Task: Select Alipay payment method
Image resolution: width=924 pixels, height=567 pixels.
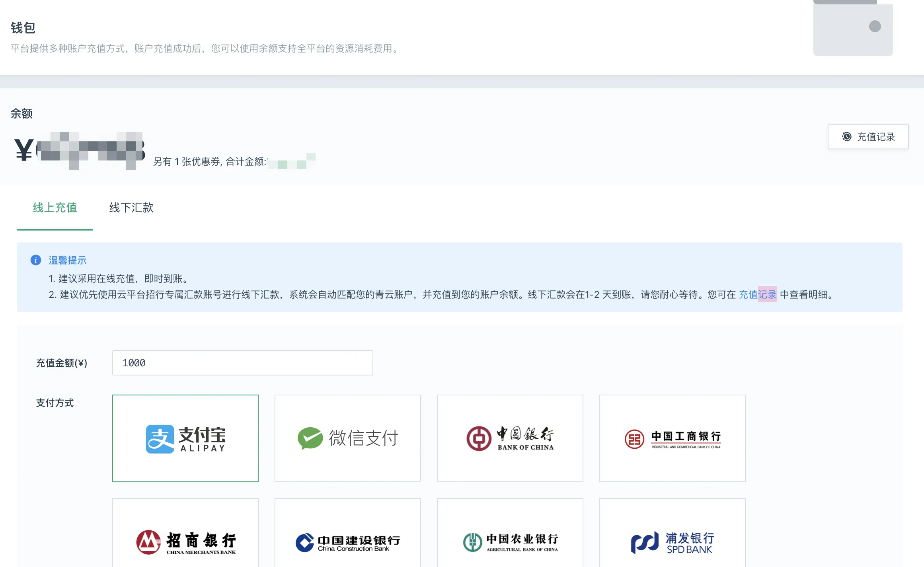Action: coord(185,438)
